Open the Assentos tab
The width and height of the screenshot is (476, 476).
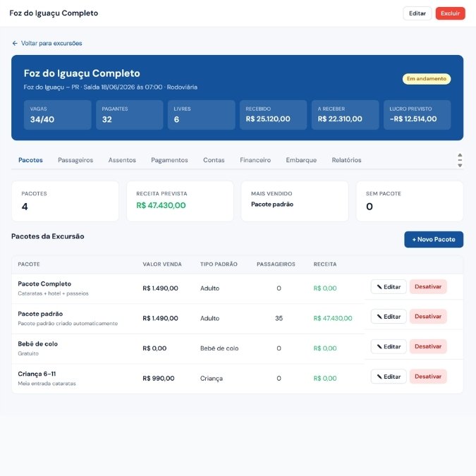point(122,160)
